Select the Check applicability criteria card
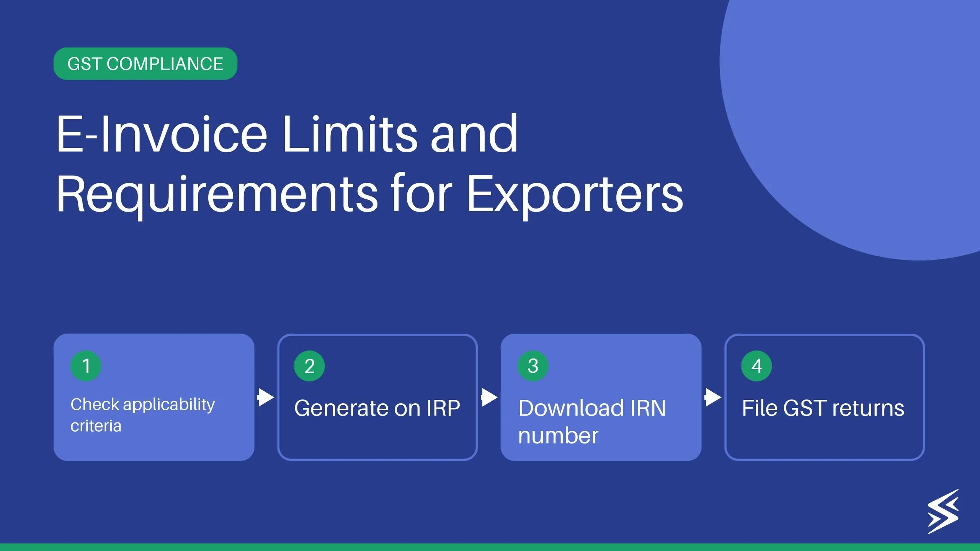 (154, 397)
